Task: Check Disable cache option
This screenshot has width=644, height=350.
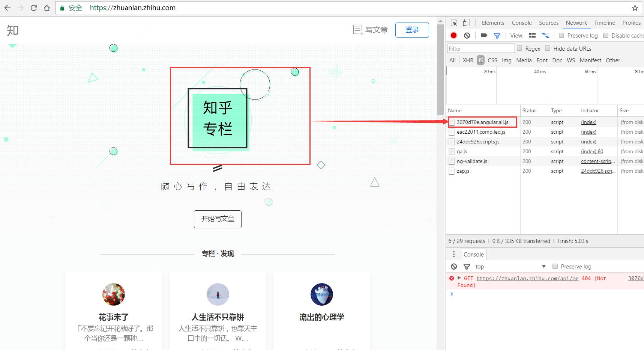Action: pos(606,35)
